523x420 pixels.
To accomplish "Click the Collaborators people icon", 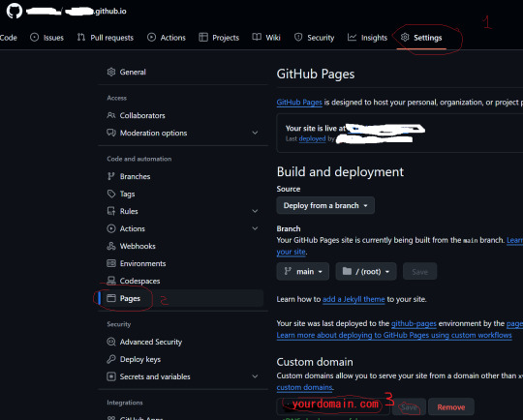I will click(111, 115).
